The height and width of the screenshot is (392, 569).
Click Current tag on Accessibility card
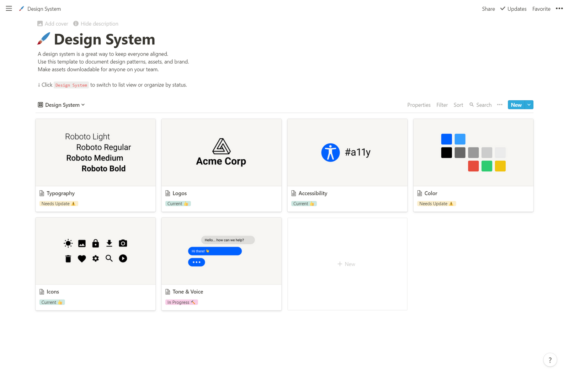click(304, 203)
